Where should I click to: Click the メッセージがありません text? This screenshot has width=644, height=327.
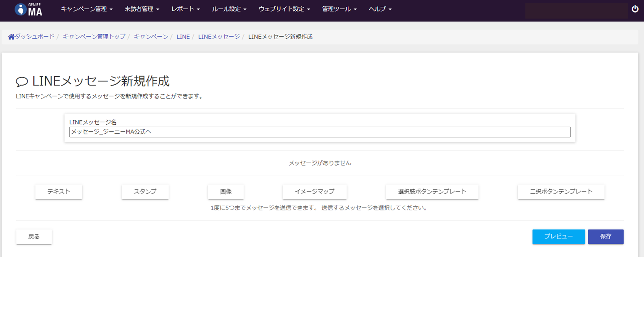[320, 163]
